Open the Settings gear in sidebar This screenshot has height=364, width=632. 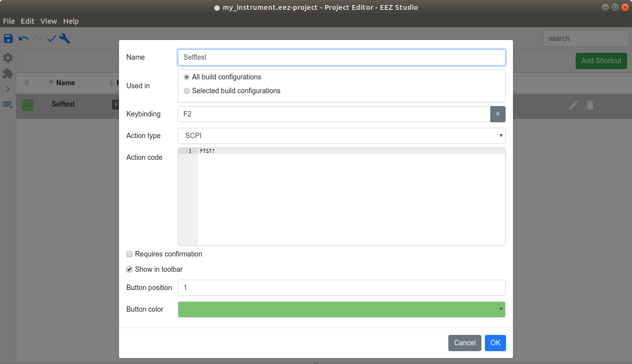point(8,58)
